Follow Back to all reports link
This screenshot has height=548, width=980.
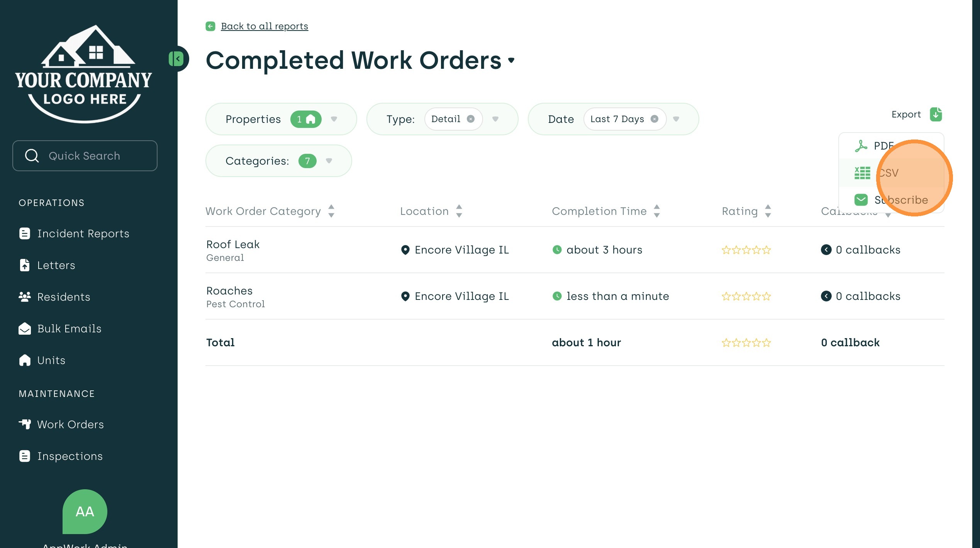coord(264,26)
